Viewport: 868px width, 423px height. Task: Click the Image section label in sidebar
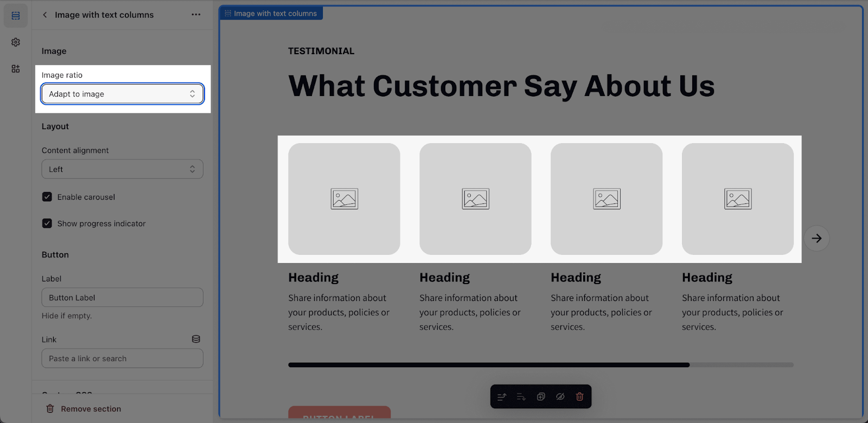[x=54, y=51]
